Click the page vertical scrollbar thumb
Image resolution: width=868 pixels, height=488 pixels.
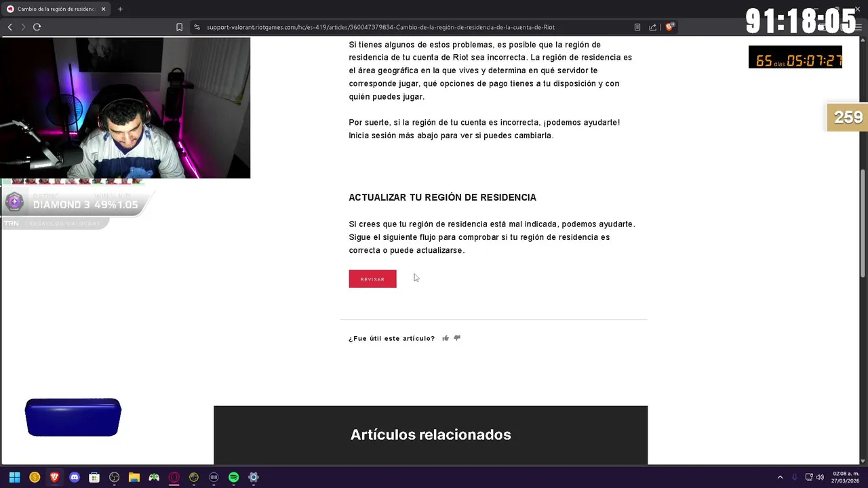pyautogui.click(x=863, y=222)
